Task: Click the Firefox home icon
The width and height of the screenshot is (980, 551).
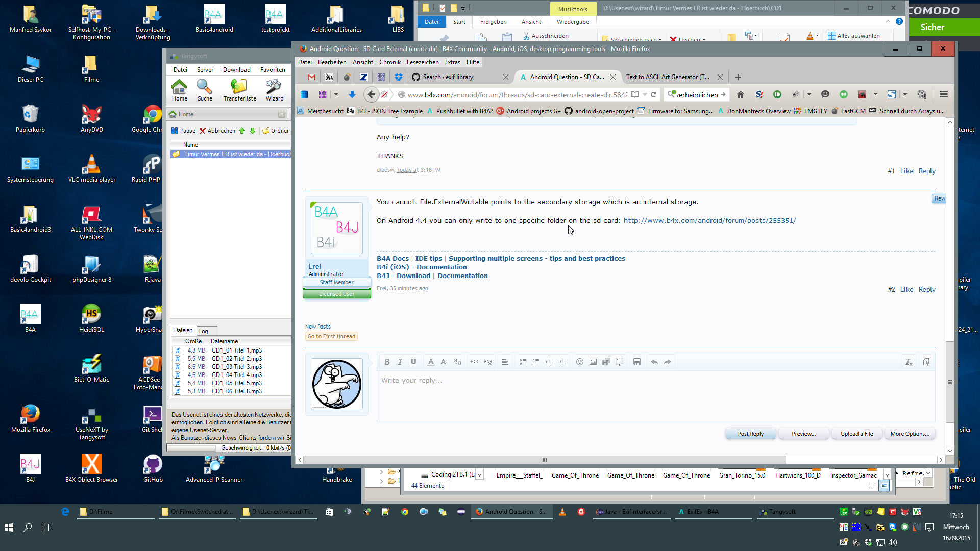Action: click(x=741, y=94)
